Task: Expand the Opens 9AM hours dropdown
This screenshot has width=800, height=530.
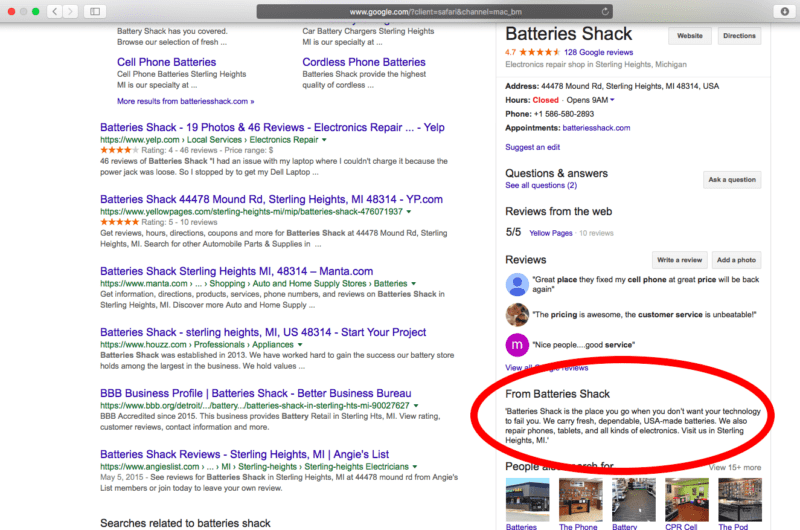Action: click(x=612, y=100)
